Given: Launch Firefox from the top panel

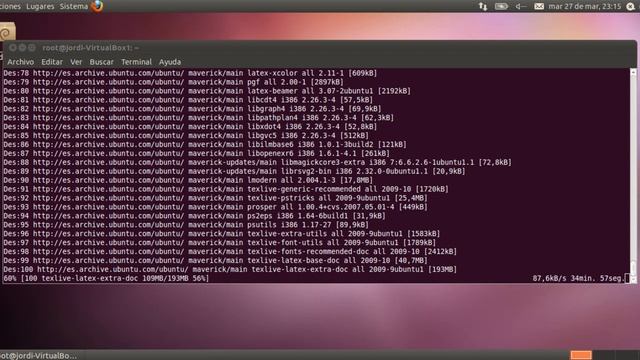Looking at the screenshot, I should pos(97,6).
